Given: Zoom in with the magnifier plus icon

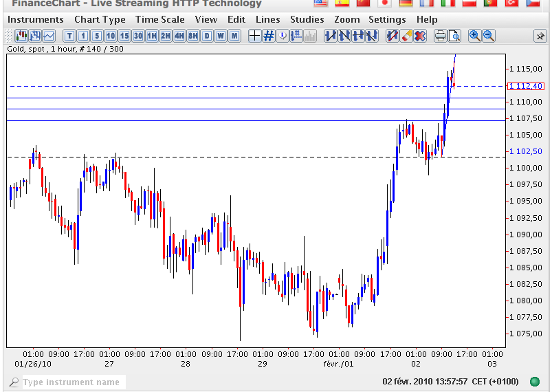Looking at the screenshot, I should 475,36.
